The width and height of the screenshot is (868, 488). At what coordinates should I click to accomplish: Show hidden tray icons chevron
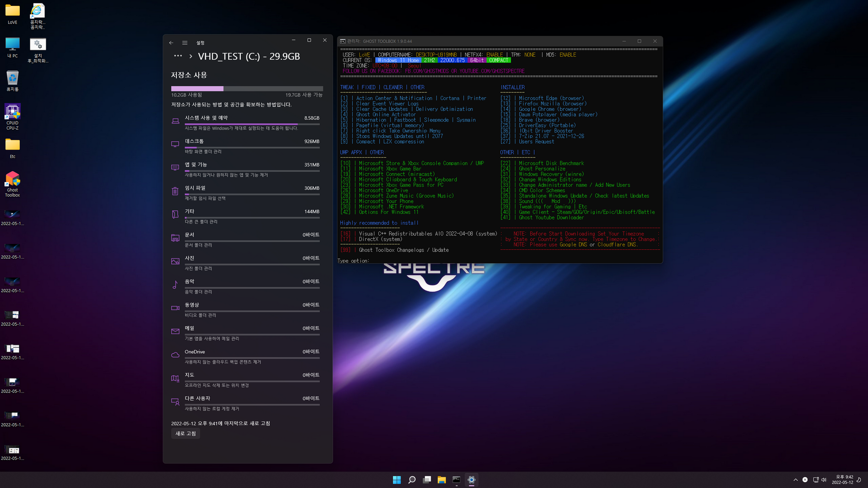click(795, 480)
